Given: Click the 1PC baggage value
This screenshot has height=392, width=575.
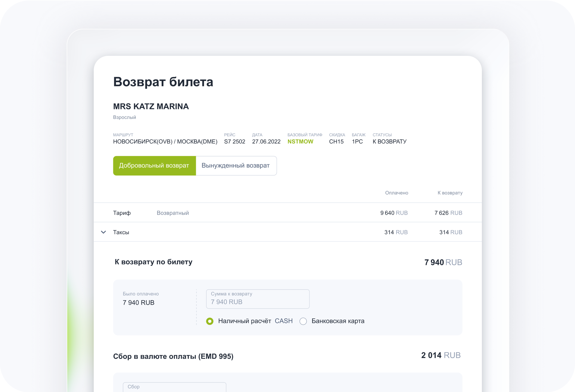Looking at the screenshot, I should [x=357, y=142].
